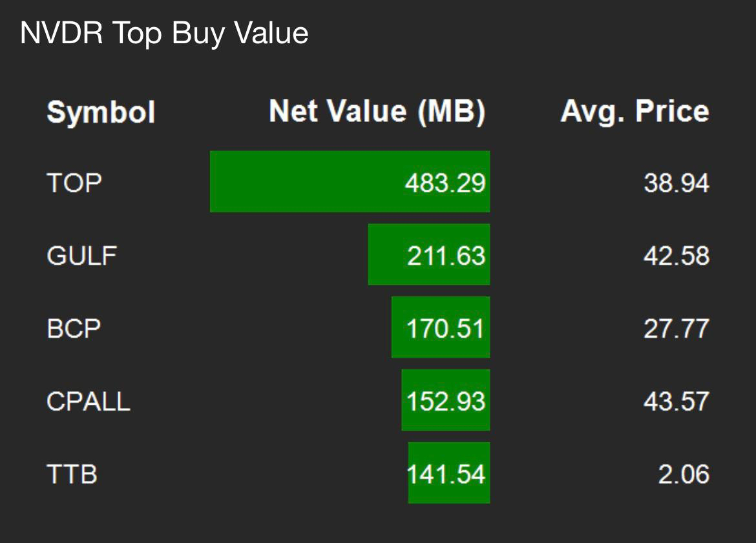The height and width of the screenshot is (543, 756).
Task: Select CPALL's average price 43.57
Action: click(676, 402)
